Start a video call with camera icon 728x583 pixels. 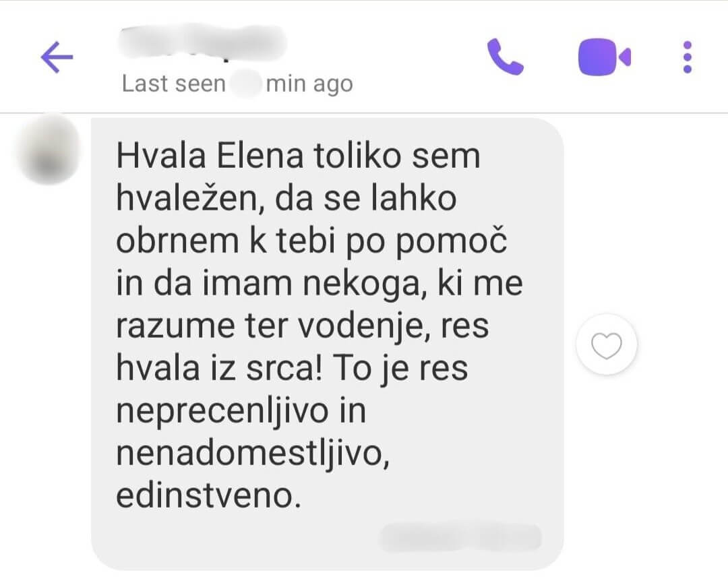point(604,57)
